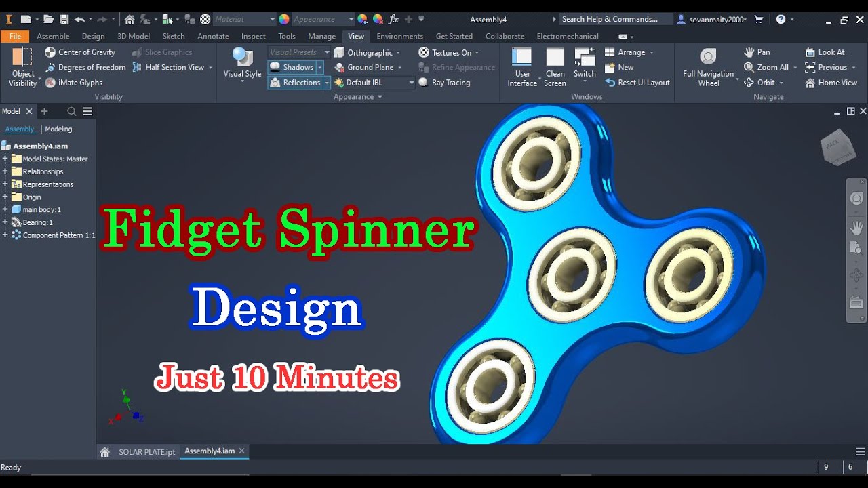Viewport: 868px width, 488px height.
Task: Click Degrees of Freedom tool
Action: [x=85, y=67]
